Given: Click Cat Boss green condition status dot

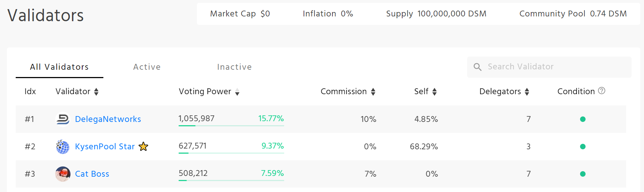Looking at the screenshot, I should (x=583, y=174).
